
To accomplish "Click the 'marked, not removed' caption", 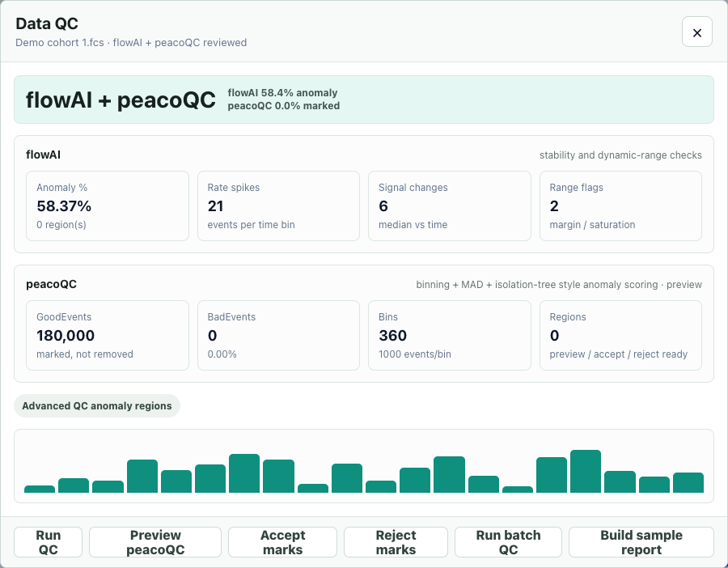I will [84, 354].
